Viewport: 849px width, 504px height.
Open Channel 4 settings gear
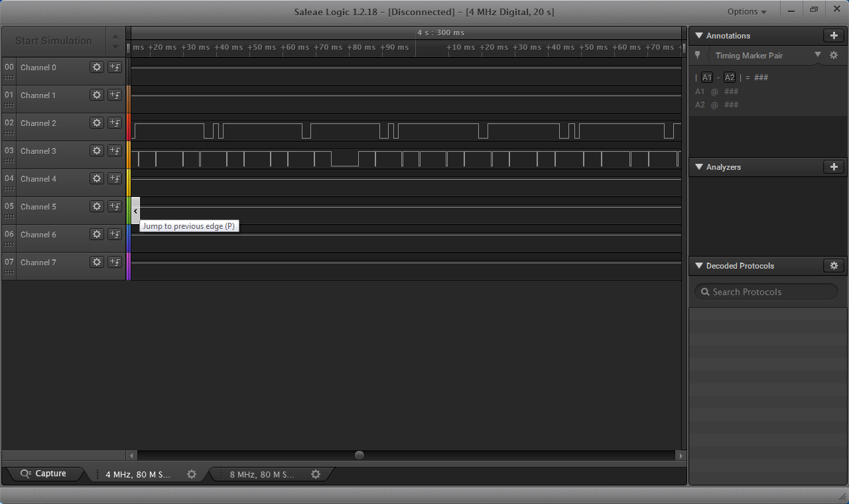(97, 178)
